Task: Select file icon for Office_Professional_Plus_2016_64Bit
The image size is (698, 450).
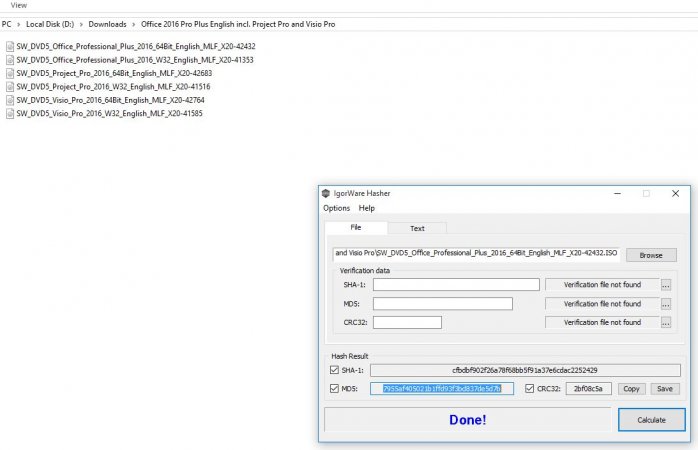Action: 10,46
